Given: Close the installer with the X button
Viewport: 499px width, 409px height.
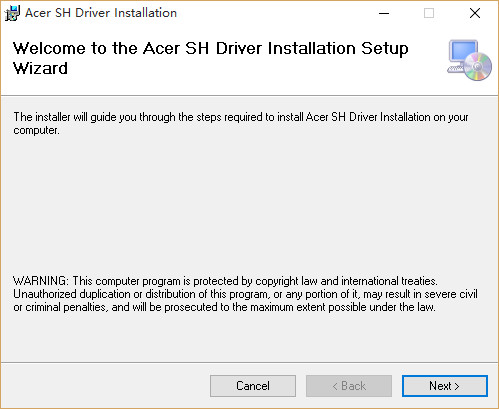Looking at the screenshot, I should (475, 13).
